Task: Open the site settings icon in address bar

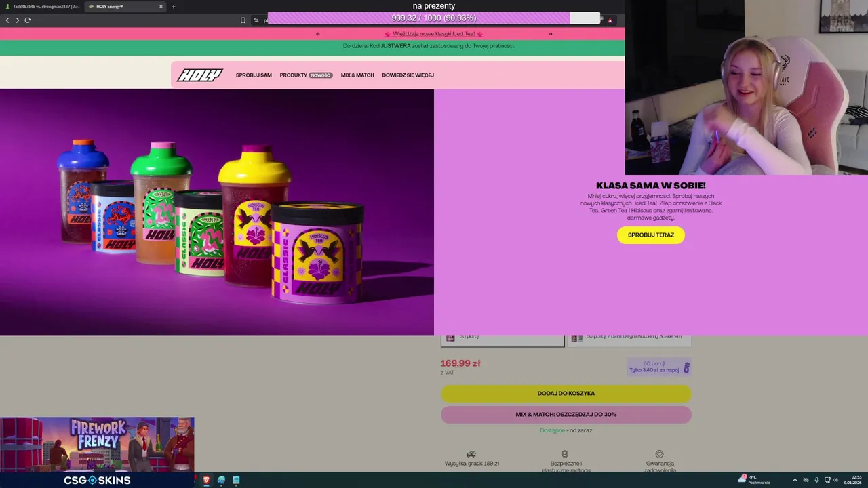Action: [256, 20]
